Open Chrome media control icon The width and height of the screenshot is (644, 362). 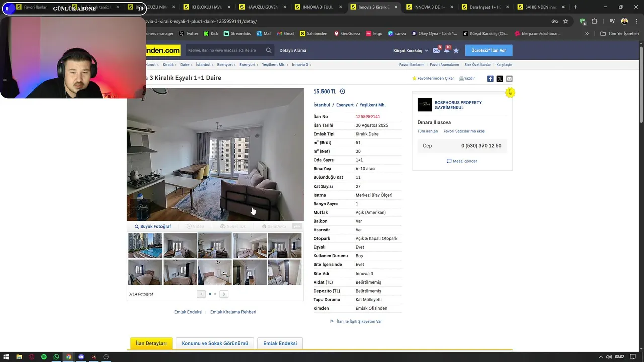(x=612, y=21)
